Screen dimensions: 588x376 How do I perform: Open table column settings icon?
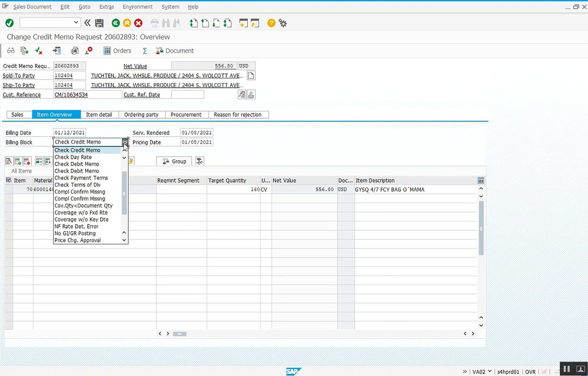481,181
